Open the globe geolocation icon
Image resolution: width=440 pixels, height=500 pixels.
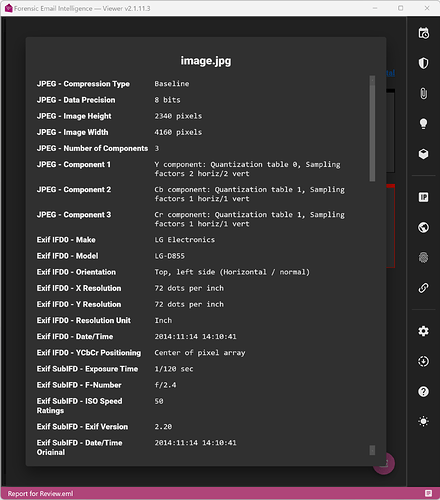click(423, 227)
